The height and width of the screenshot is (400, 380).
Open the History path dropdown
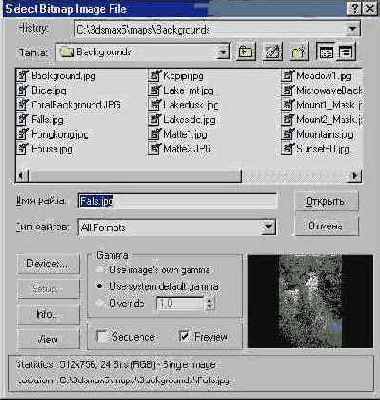coord(352,29)
